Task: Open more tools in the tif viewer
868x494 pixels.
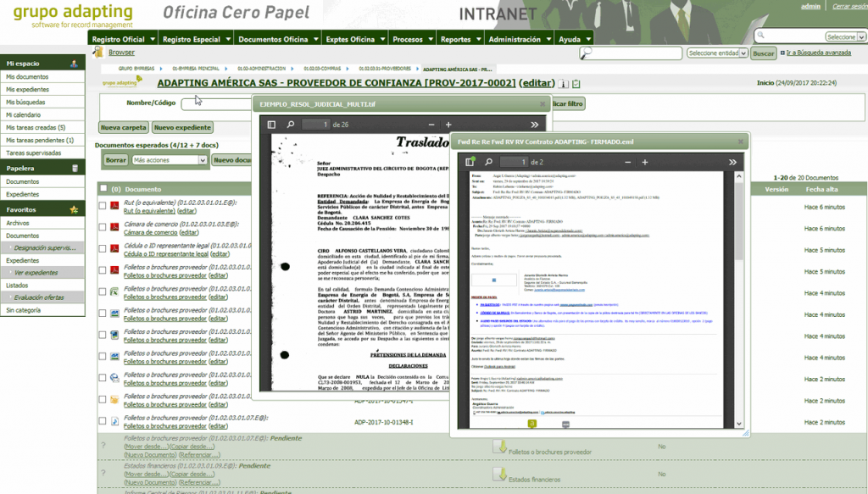Action: pyautogui.click(x=534, y=125)
